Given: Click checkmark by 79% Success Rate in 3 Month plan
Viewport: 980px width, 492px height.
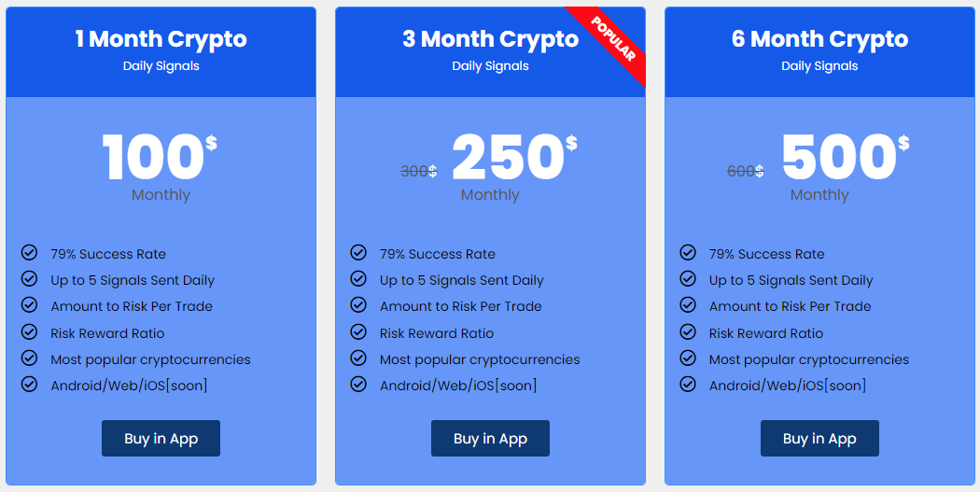Looking at the screenshot, I should coord(358,253).
